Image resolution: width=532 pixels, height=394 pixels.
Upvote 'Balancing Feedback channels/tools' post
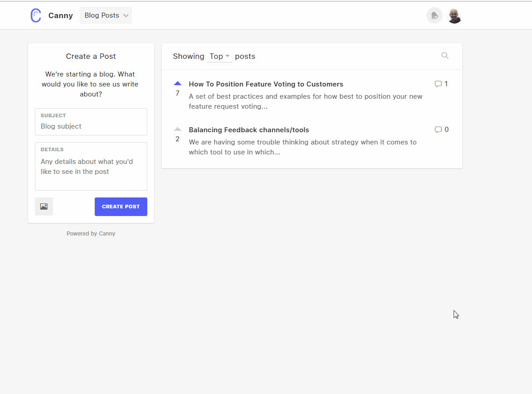click(x=178, y=129)
